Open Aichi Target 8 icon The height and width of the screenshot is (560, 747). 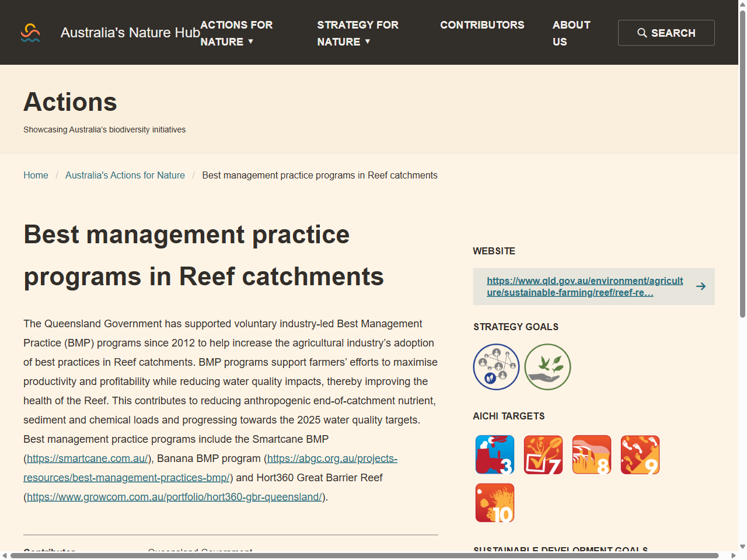coord(591,454)
